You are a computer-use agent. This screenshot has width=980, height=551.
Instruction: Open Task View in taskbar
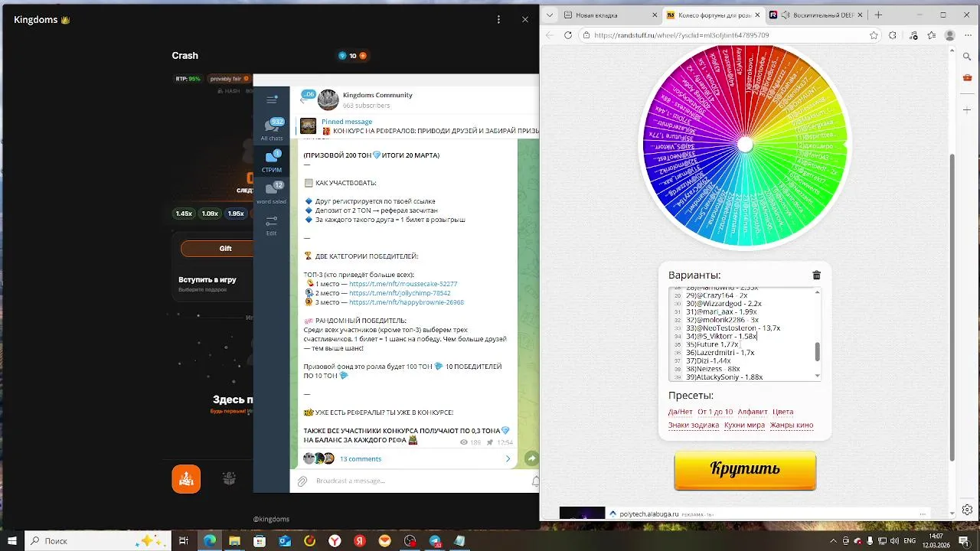point(184,540)
